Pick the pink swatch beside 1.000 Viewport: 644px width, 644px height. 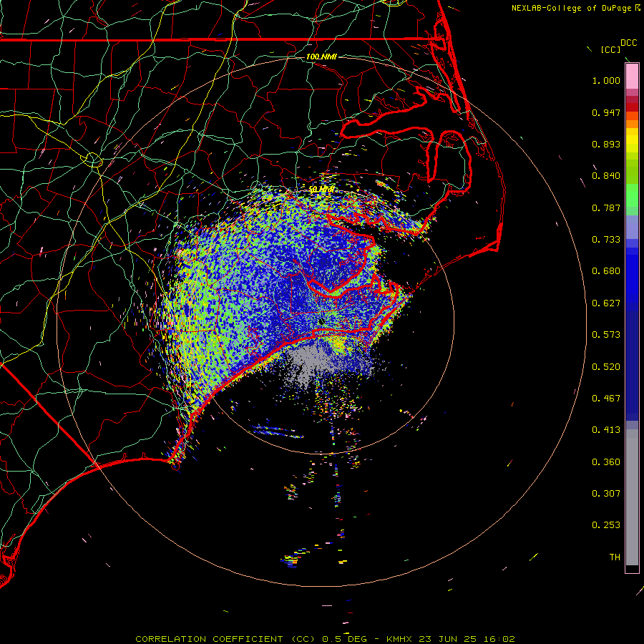632,77
